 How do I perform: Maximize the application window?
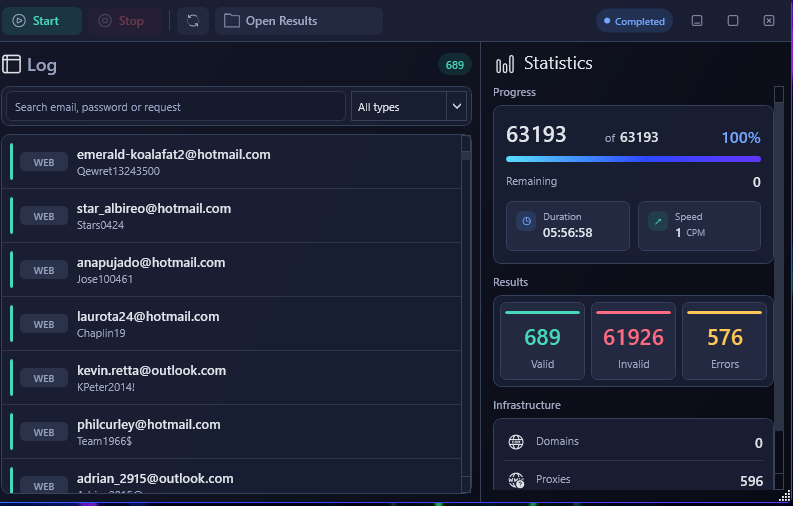[733, 21]
